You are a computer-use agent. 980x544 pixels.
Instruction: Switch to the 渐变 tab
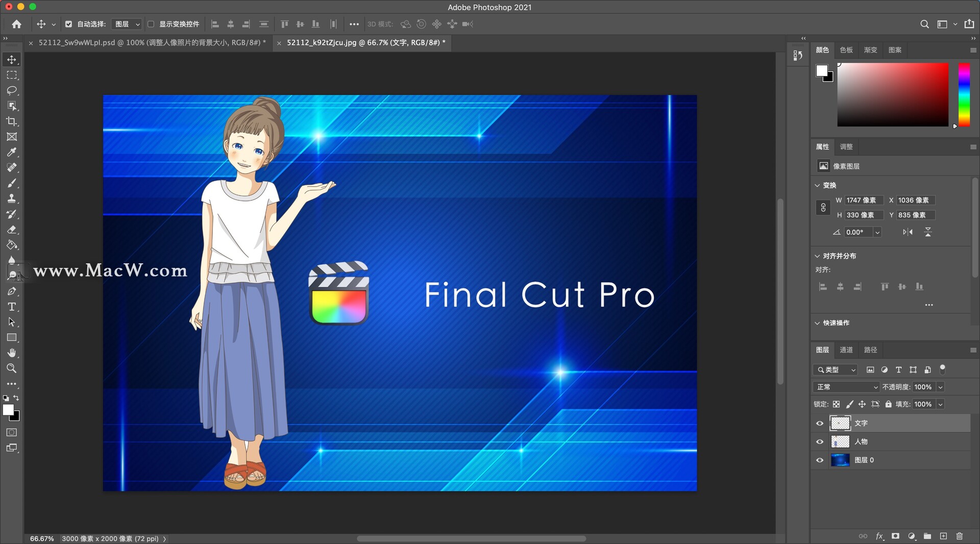pos(870,50)
